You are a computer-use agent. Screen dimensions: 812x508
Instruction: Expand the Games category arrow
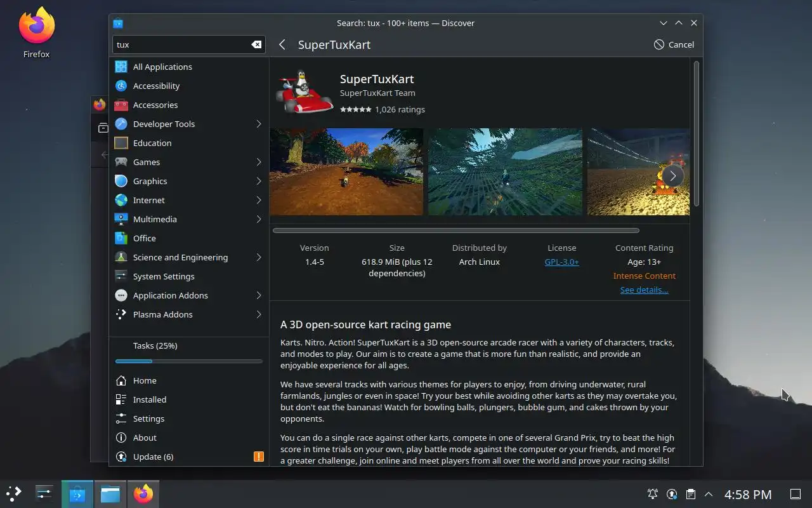[x=259, y=162]
